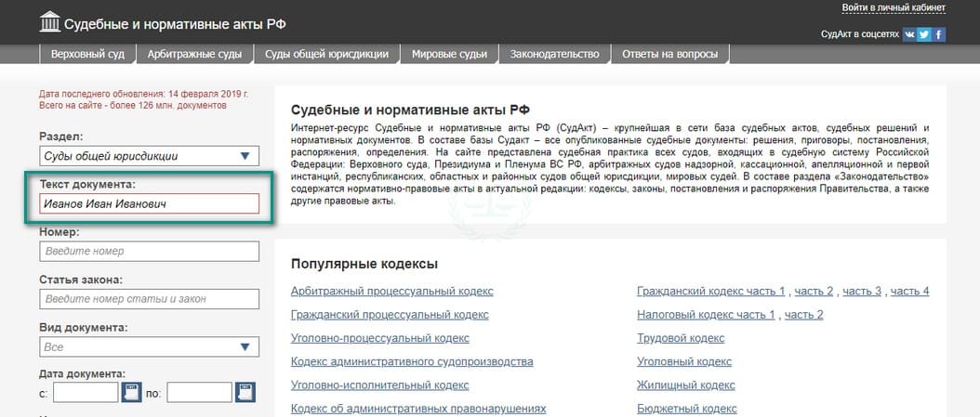Viewport: 980px width, 417px height.
Task: Open the Twitter social icon
Action: coord(924,34)
